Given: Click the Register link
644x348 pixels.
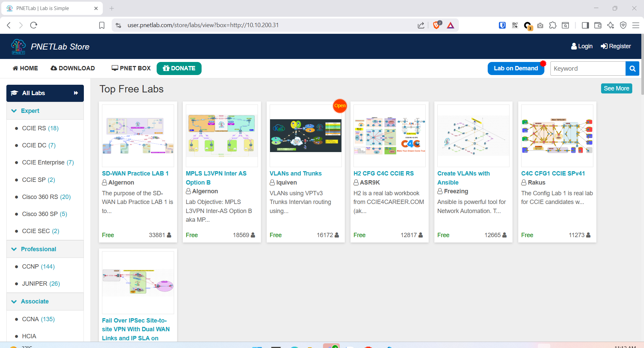Looking at the screenshot, I should (616, 46).
